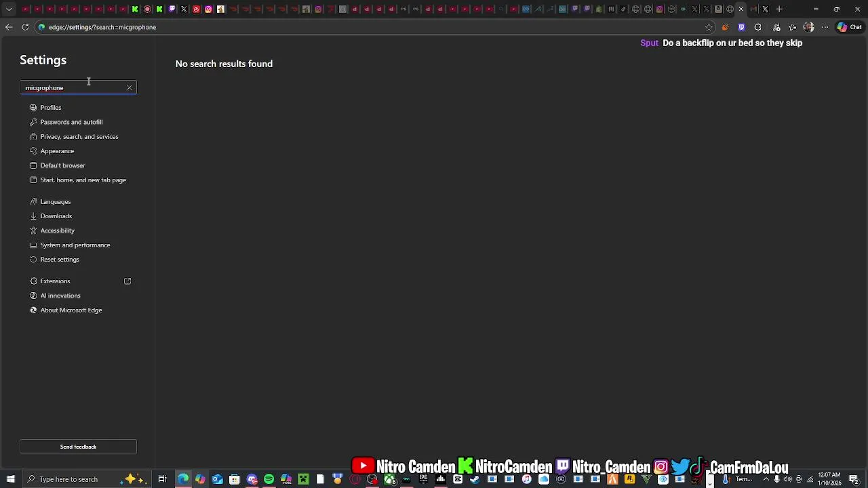Open Task View on the taskbar
This screenshot has height=488, width=868.
click(163, 479)
